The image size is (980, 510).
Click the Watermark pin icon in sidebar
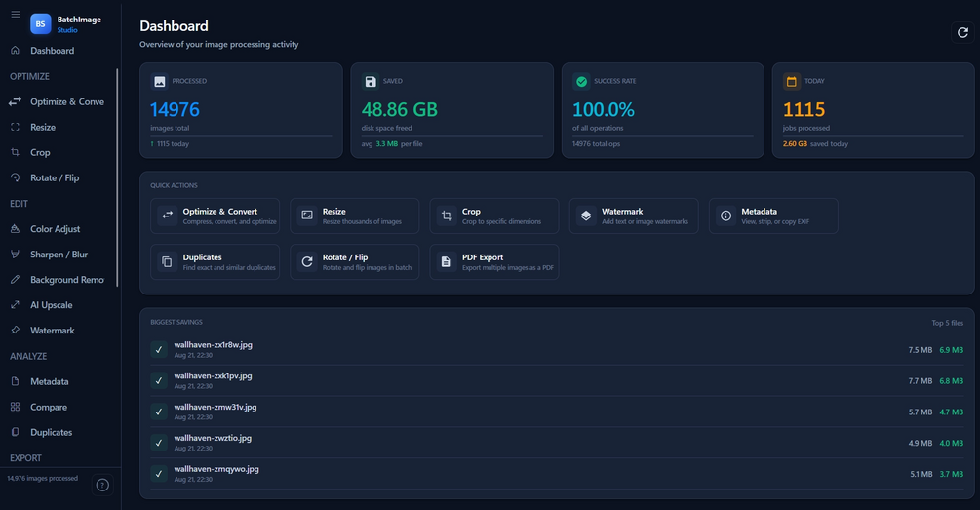coord(15,330)
